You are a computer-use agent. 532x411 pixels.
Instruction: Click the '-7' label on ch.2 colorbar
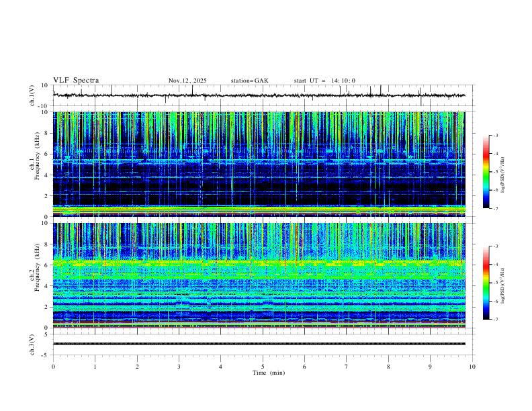(x=495, y=320)
